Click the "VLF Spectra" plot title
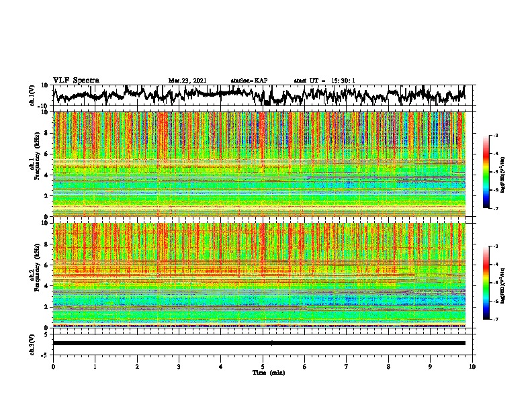The image size is (532, 411). (x=76, y=81)
